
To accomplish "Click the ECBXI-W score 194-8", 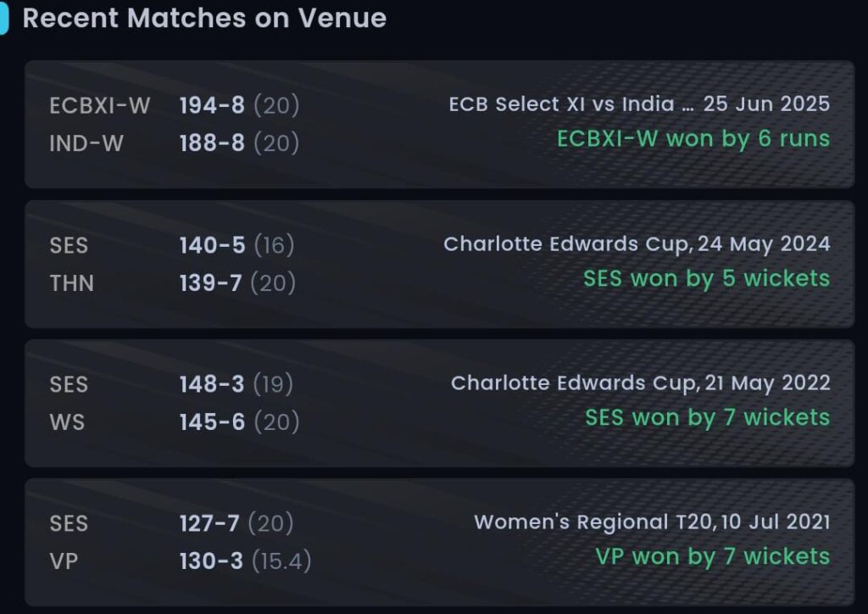I will (212, 105).
